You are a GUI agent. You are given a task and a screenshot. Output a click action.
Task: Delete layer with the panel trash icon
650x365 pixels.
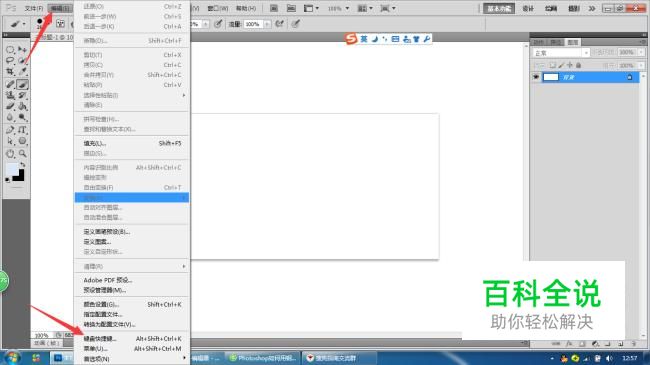point(633,344)
